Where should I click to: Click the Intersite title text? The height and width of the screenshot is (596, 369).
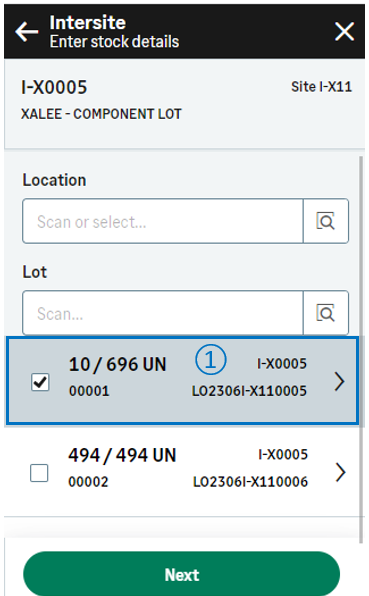point(88,22)
